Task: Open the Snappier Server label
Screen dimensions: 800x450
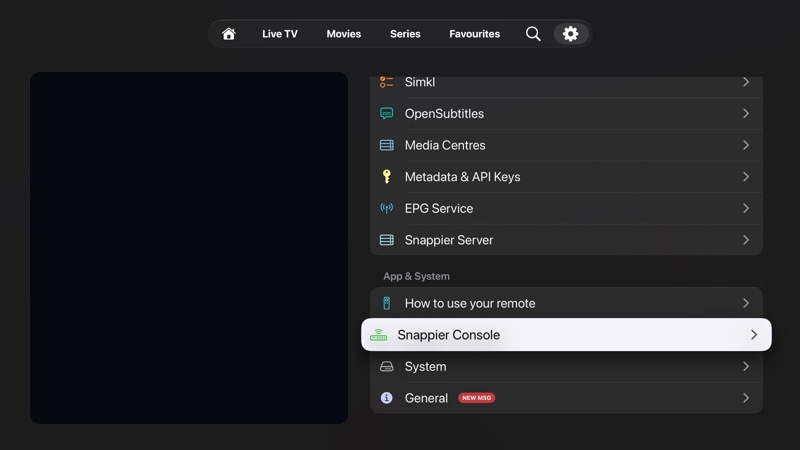Action: (448, 240)
